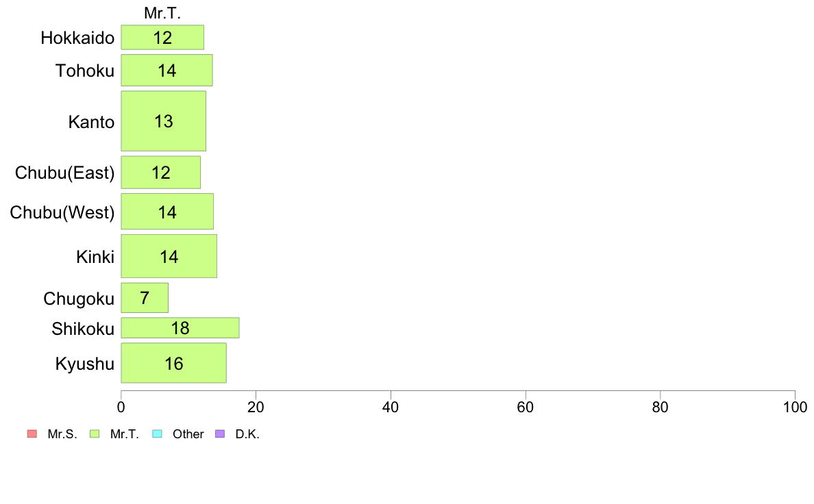Select the Chubu(East) bar

tap(161, 173)
